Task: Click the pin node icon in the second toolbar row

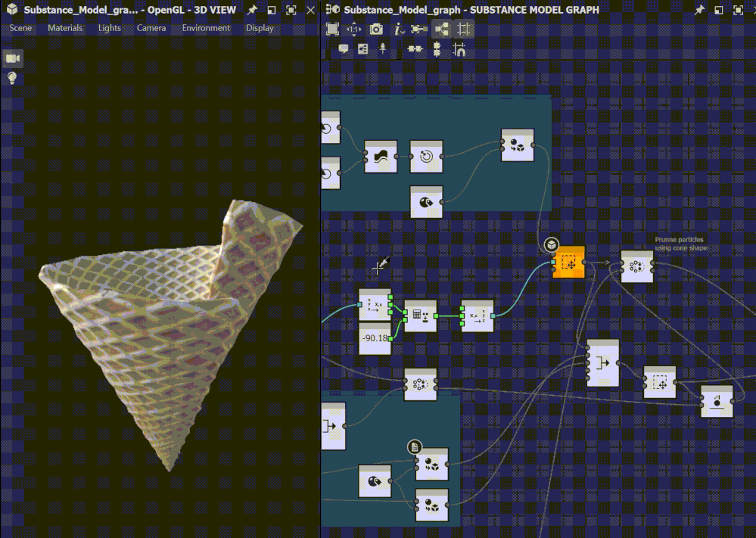Action: point(383,48)
